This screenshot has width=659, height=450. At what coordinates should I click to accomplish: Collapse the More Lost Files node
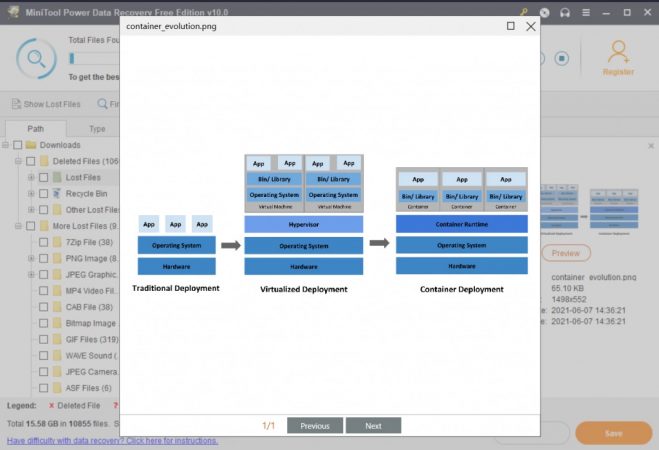tap(18, 226)
